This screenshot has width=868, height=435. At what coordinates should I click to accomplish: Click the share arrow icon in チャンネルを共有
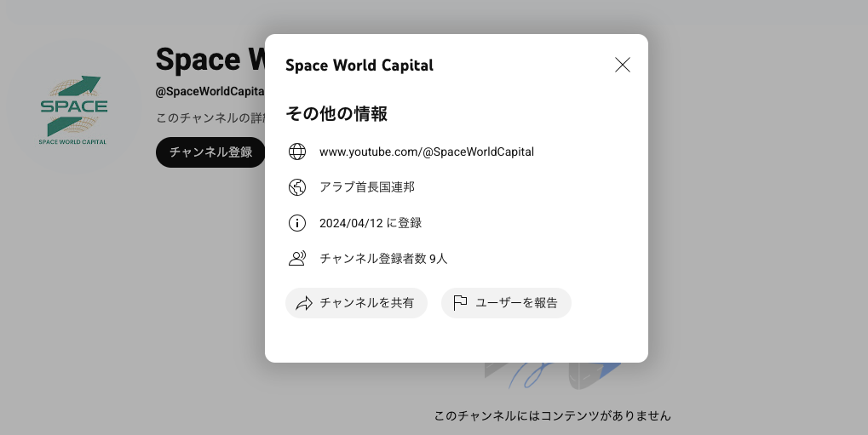pyautogui.click(x=304, y=303)
